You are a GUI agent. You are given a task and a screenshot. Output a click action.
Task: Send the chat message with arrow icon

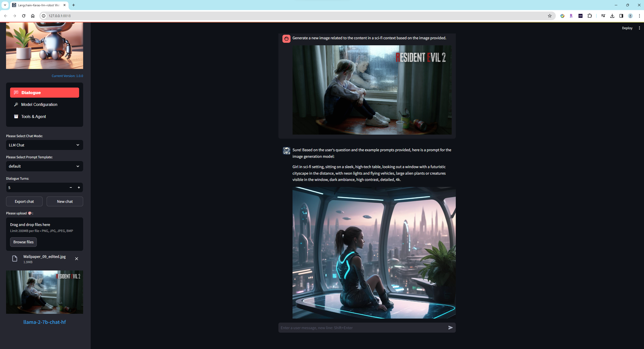450,327
